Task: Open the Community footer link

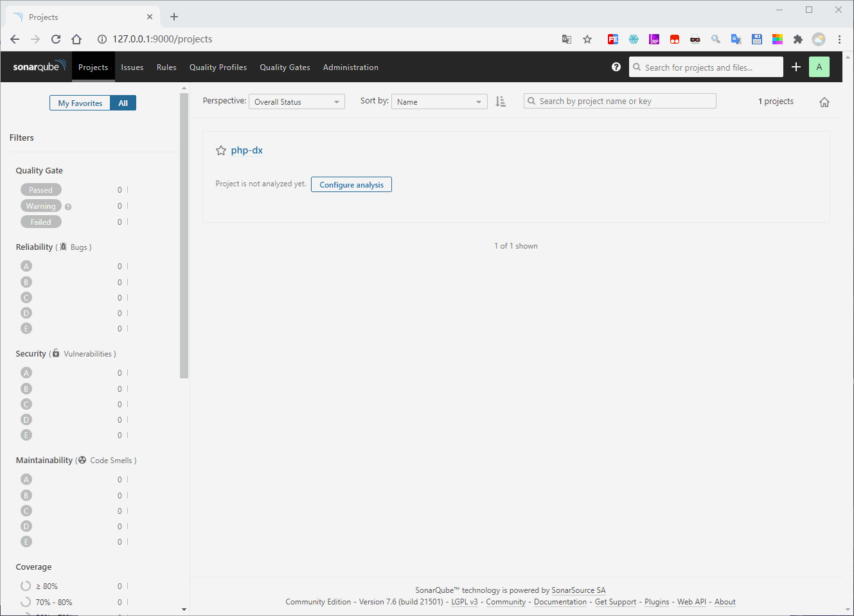Action: [506, 602]
